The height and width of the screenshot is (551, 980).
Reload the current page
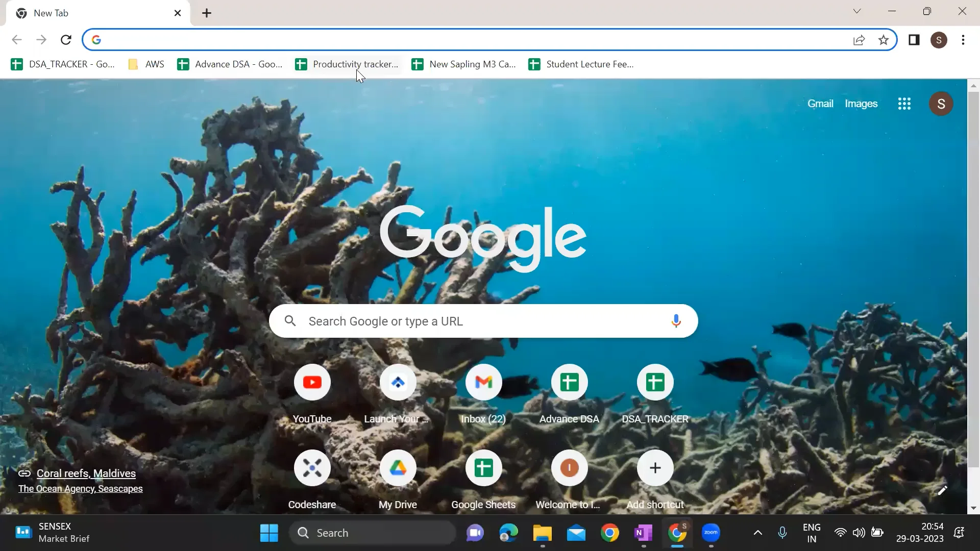tap(66, 40)
